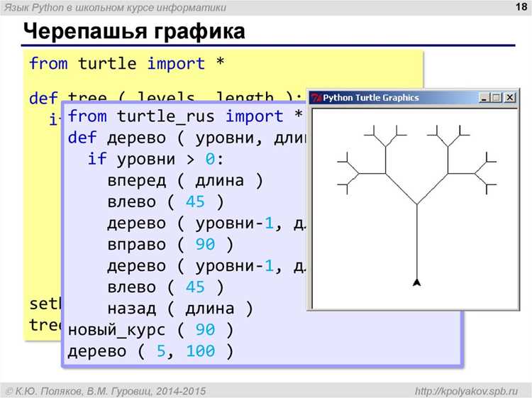Click the turtle arrow cursor in canvas
532x398 pixels.
point(416,282)
